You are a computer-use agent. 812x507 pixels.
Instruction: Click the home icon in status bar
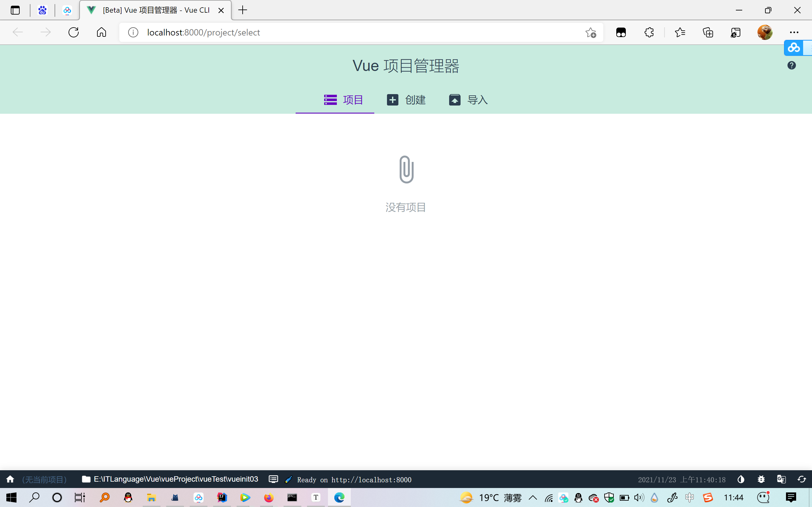10,479
